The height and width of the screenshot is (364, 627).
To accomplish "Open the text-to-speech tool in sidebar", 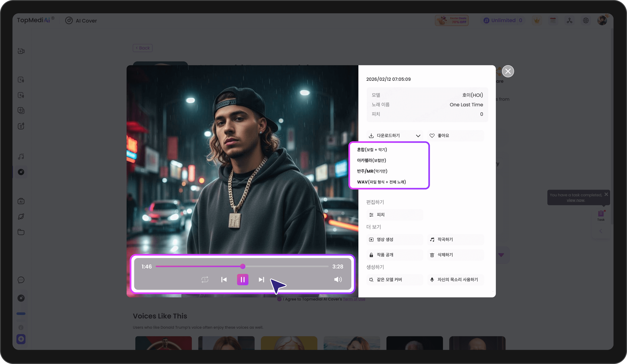I will pos(21,80).
